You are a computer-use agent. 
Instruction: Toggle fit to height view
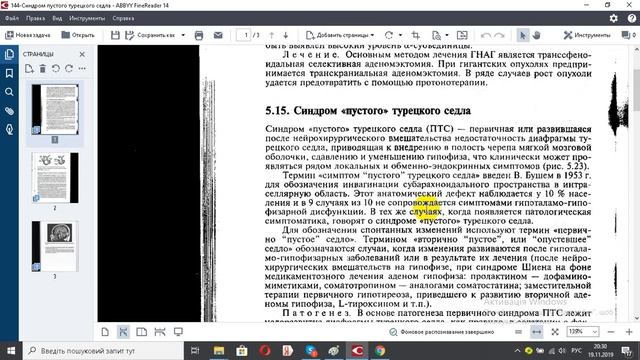pos(518,332)
